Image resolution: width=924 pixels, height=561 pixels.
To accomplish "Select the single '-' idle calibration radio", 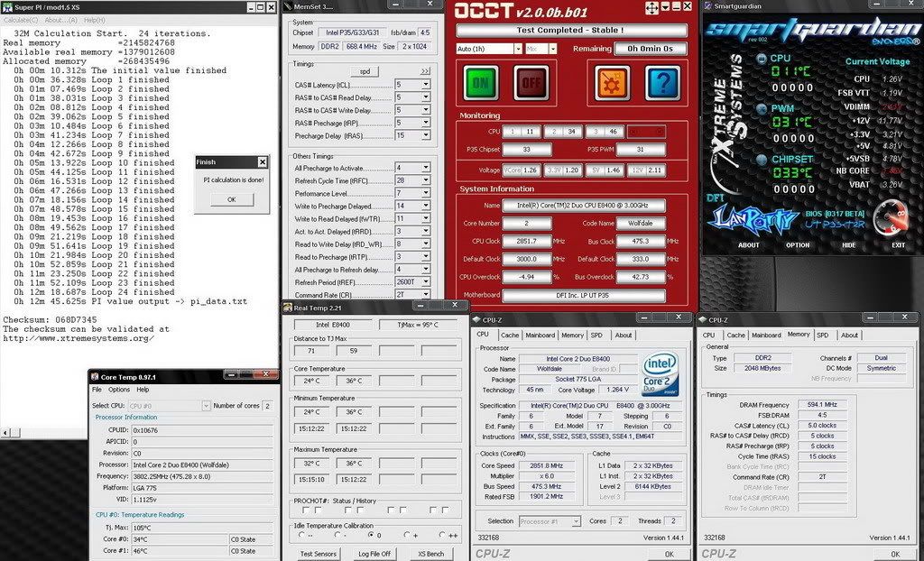I will 337,535.
